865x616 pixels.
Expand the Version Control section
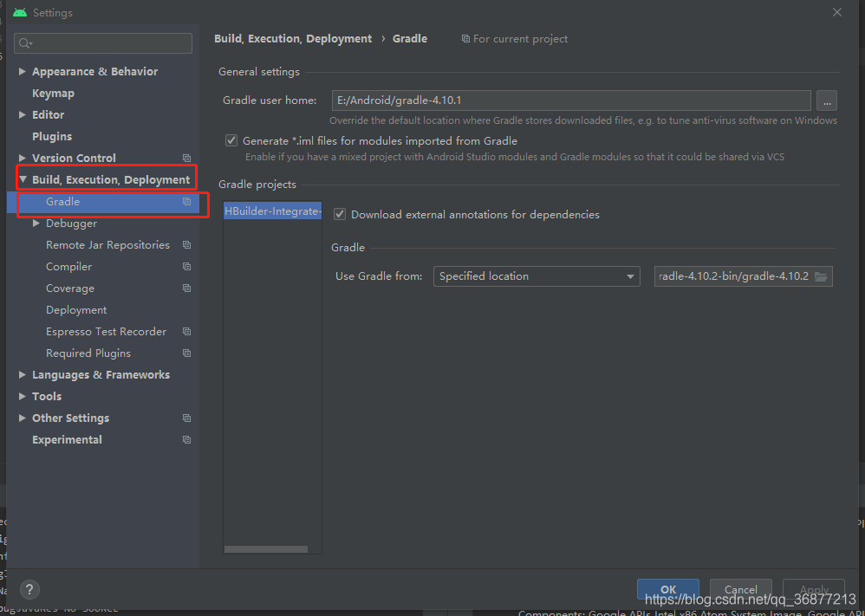[22, 158]
